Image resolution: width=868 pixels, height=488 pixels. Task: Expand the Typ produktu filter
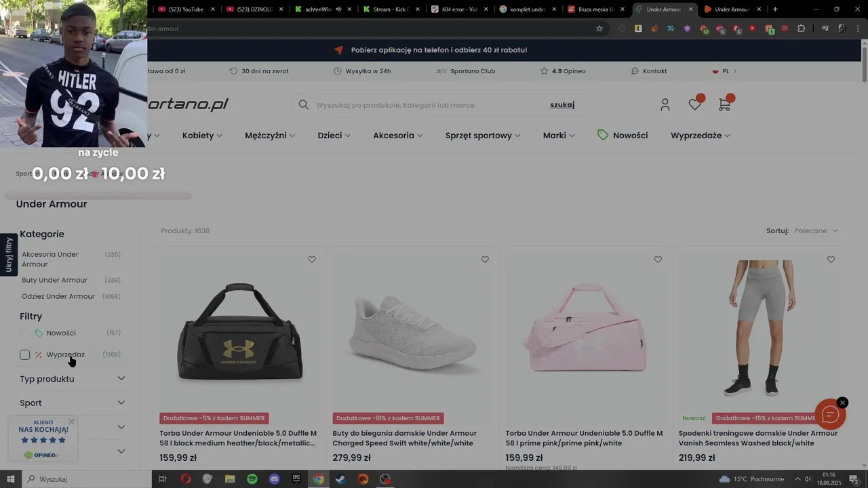[x=73, y=379]
